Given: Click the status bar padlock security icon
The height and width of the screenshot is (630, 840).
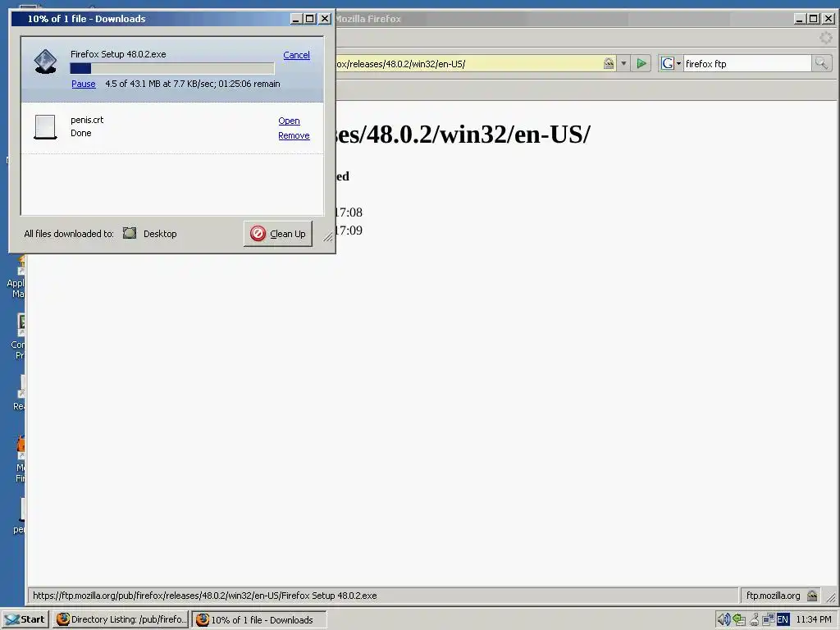Looking at the screenshot, I should [x=812, y=596].
